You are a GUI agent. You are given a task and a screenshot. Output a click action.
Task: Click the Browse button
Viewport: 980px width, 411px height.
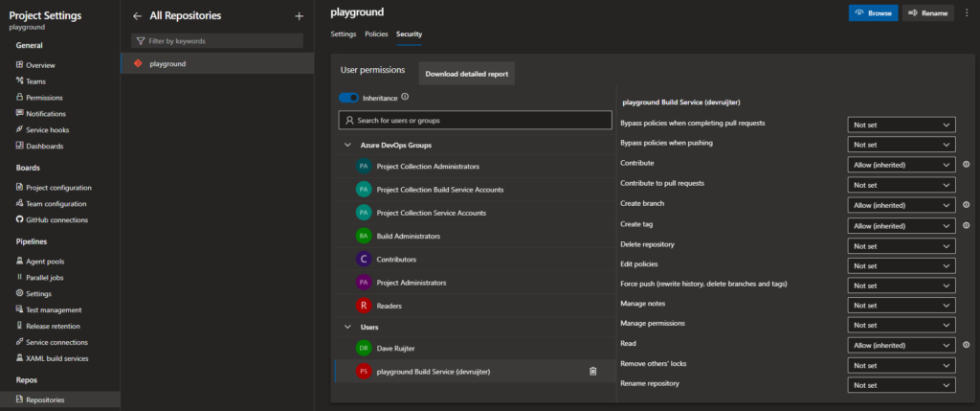873,13
